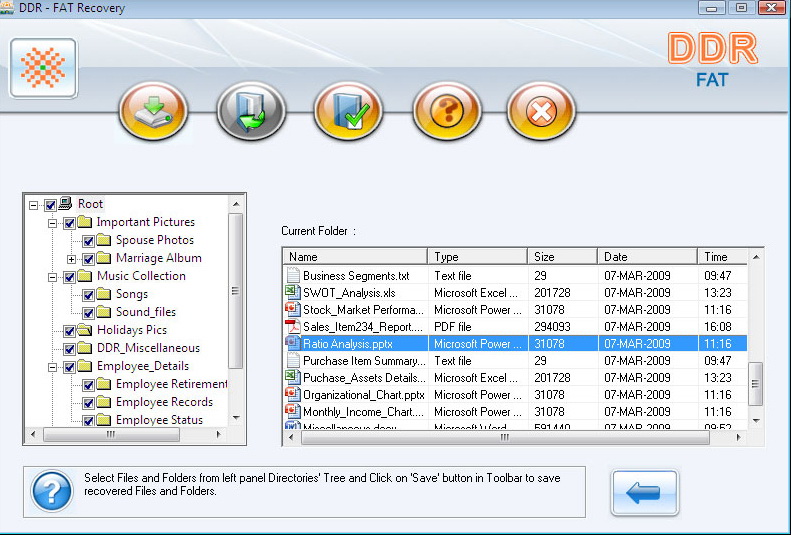The width and height of the screenshot is (791, 535).
Task: Toggle the Music Collection checkbox
Action: (x=69, y=277)
